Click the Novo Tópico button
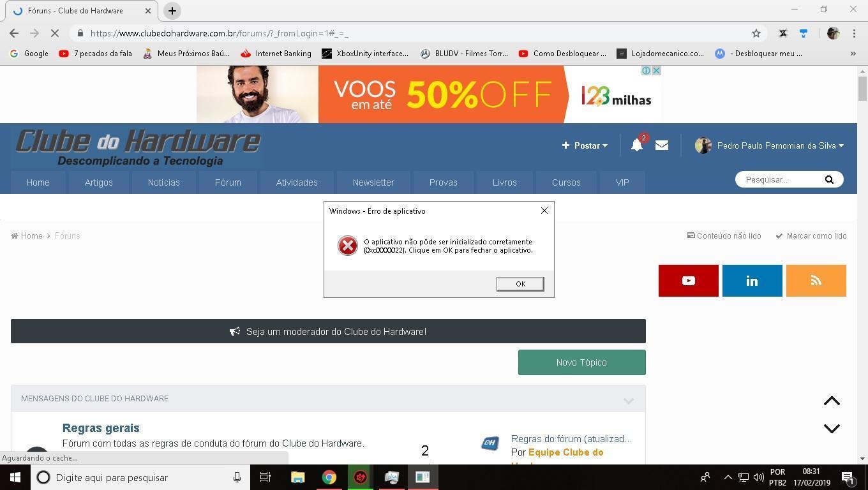The width and height of the screenshot is (868, 490). coord(582,362)
